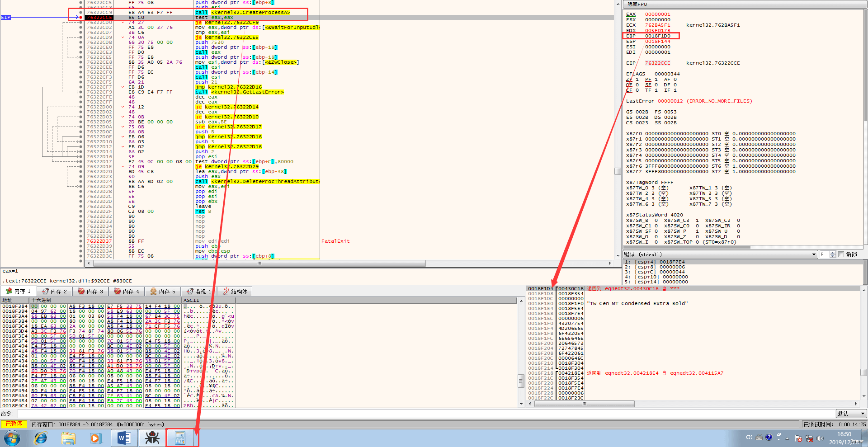Decrease argument count with spinner down arrow
Viewport: 868px width, 447px height.
tap(833, 256)
